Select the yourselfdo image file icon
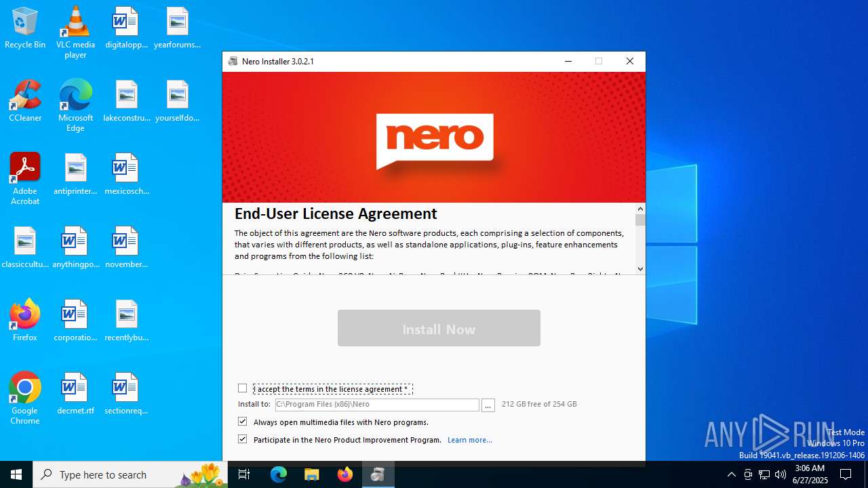The height and width of the screenshot is (488, 868). click(177, 102)
